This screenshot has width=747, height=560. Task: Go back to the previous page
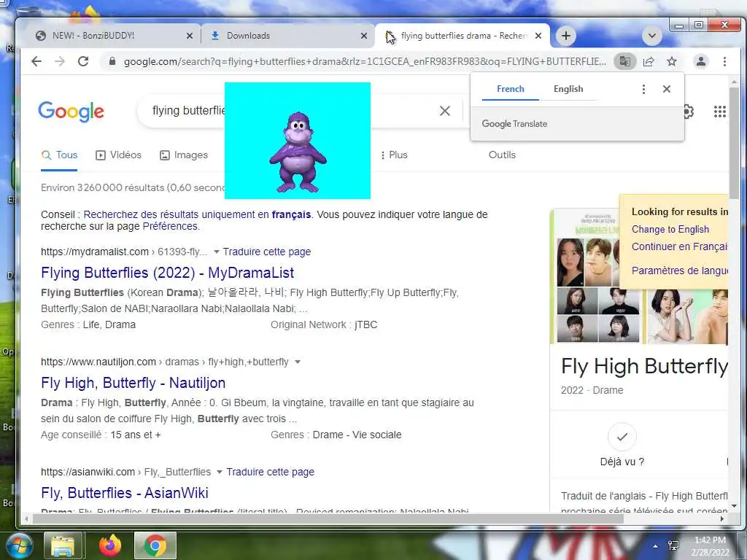click(36, 61)
